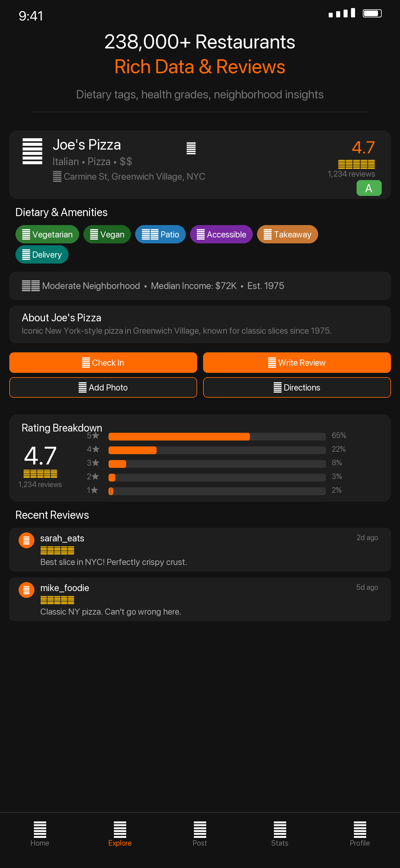
Task: Toggle the Vegetarian dietary tag
Action: [x=47, y=234]
